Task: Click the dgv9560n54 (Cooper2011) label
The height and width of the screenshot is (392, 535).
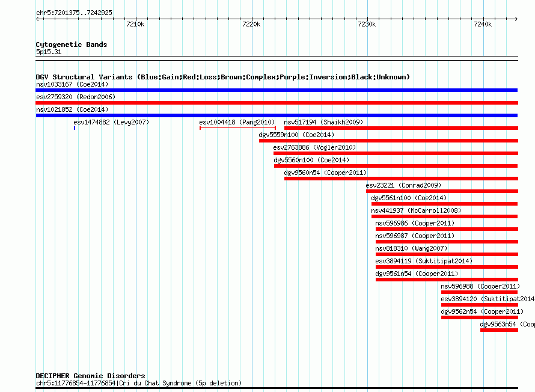Action: (x=325, y=173)
